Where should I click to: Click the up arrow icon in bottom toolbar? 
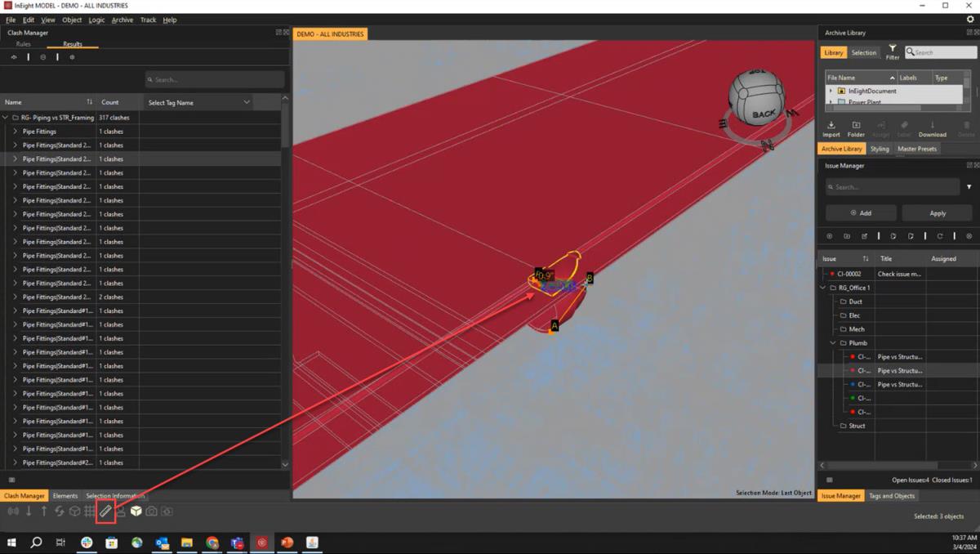pyautogui.click(x=44, y=512)
